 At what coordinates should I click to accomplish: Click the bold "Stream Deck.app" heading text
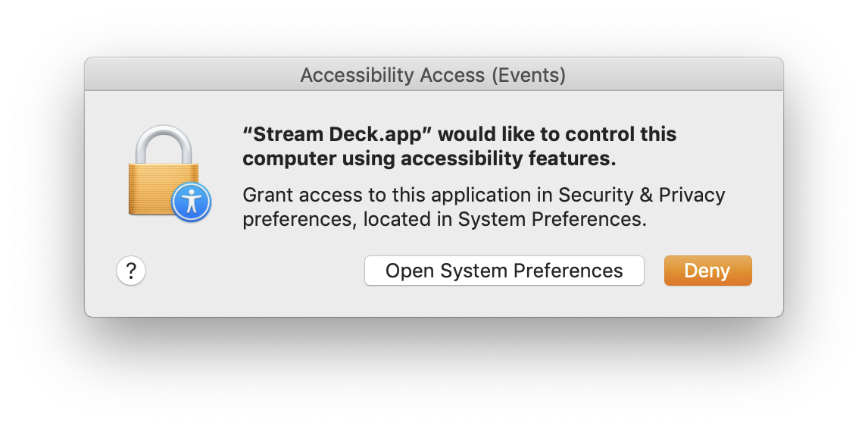[338, 134]
